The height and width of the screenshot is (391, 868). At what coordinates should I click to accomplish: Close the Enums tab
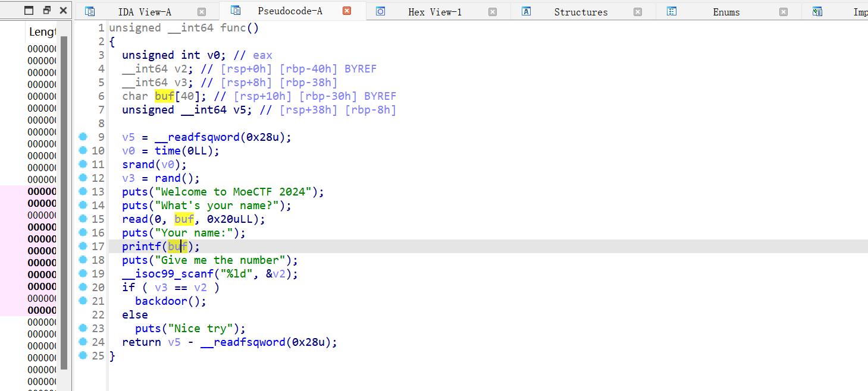coord(783,12)
